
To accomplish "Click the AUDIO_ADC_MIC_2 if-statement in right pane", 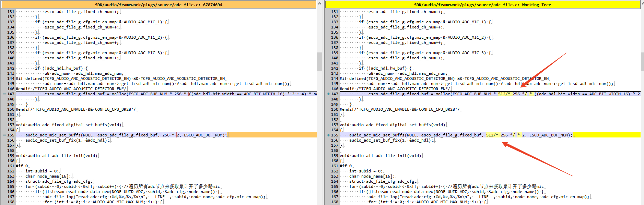I will tap(425, 37).
